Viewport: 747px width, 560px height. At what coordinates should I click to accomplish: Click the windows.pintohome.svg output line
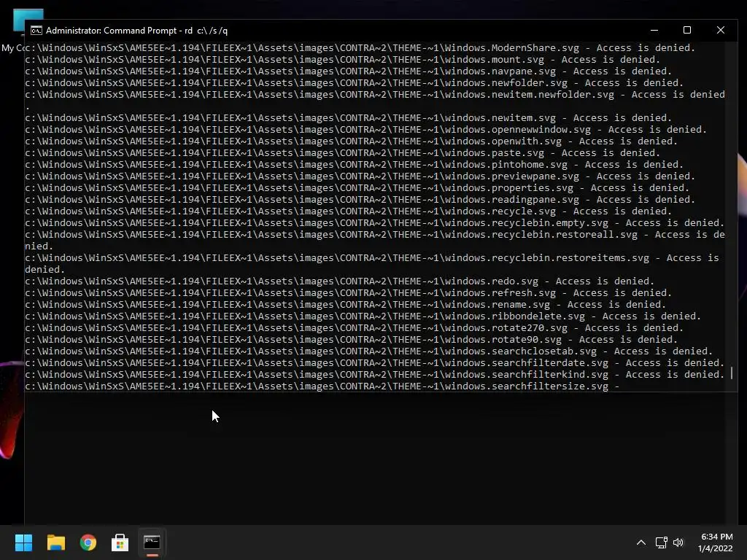[354, 164]
